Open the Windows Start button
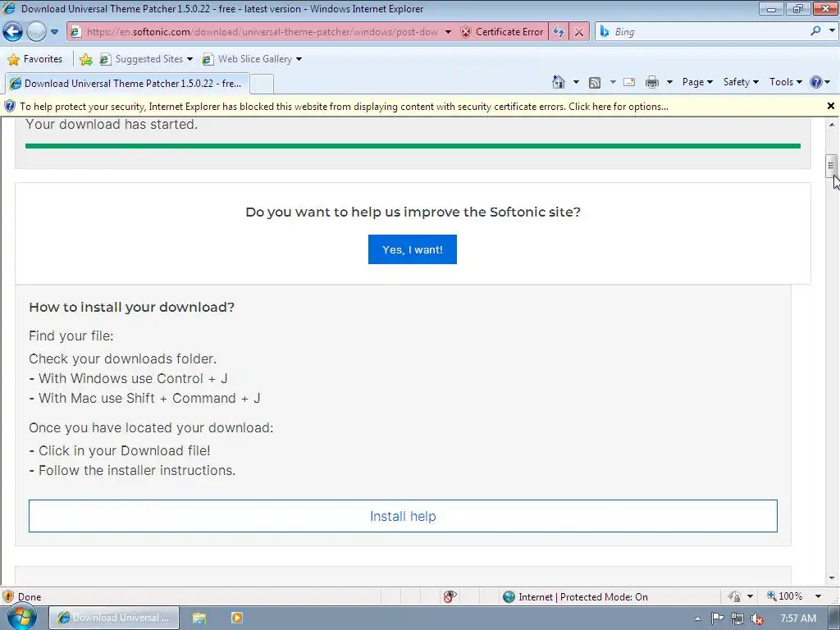 [x=21, y=617]
